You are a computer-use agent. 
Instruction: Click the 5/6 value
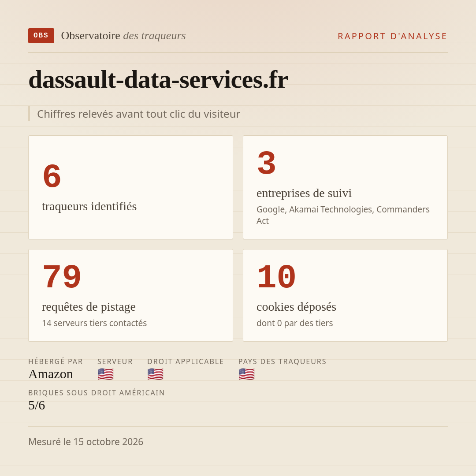(37, 405)
